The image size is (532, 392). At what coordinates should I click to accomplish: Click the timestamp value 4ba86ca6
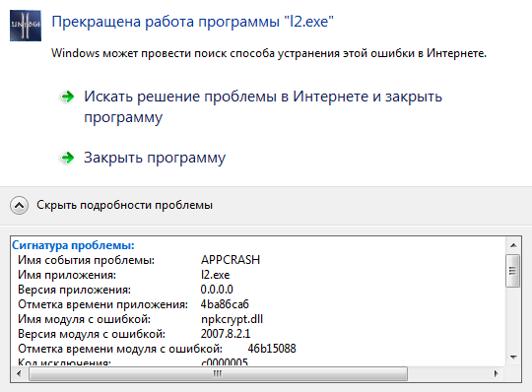coord(225,304)
